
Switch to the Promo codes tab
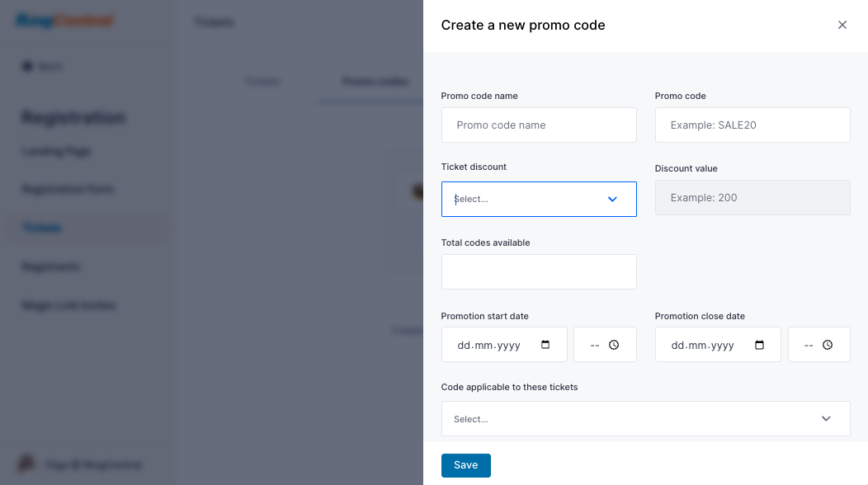pos(375,82)
